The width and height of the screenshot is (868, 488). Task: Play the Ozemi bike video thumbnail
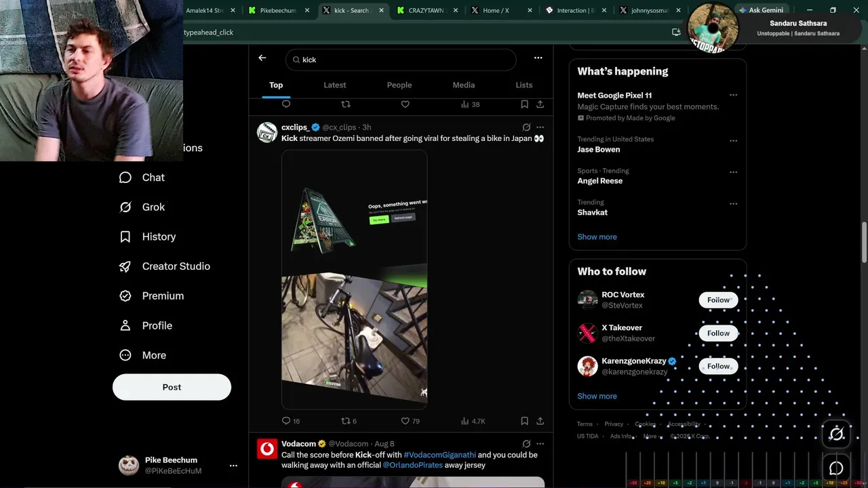(354, 279)
